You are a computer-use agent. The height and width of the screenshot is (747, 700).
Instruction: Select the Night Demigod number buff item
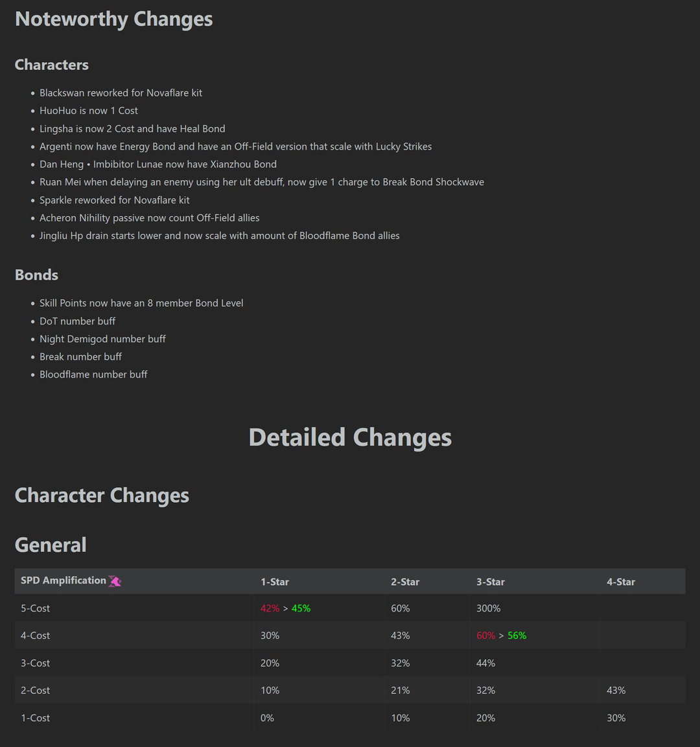click(x=102, y=339)
